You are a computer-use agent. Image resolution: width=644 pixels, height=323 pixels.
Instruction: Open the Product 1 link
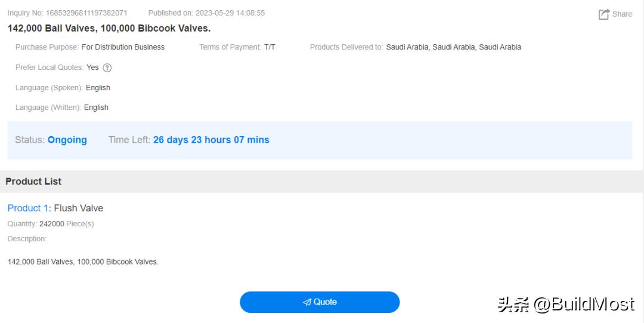click(27, 208)
